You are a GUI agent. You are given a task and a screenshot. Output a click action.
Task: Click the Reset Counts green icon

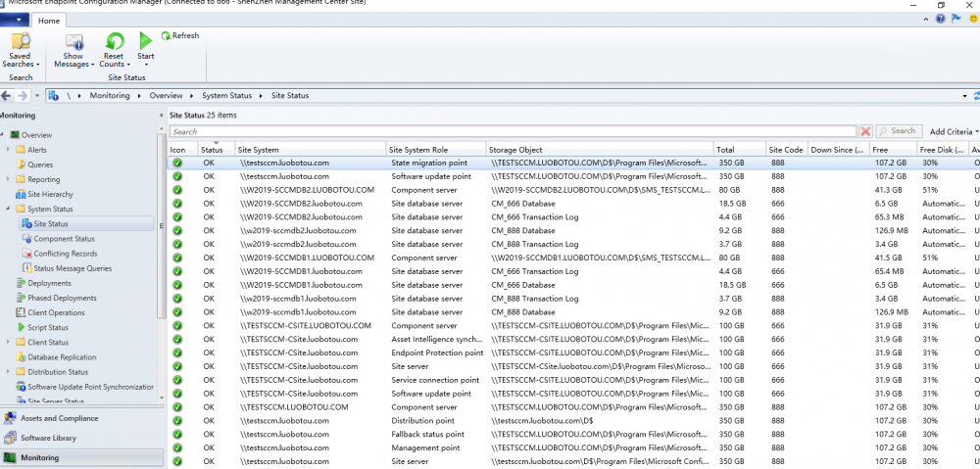pos(114,41)
